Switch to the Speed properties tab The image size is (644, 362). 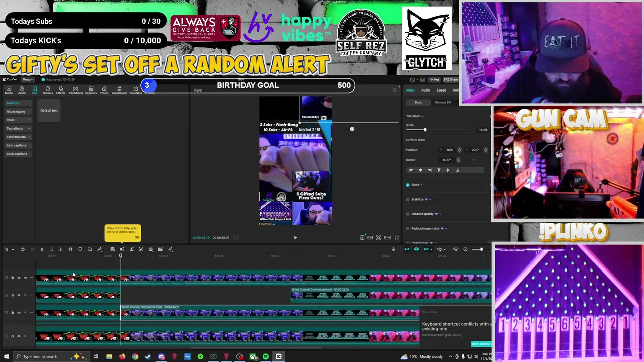441,90
